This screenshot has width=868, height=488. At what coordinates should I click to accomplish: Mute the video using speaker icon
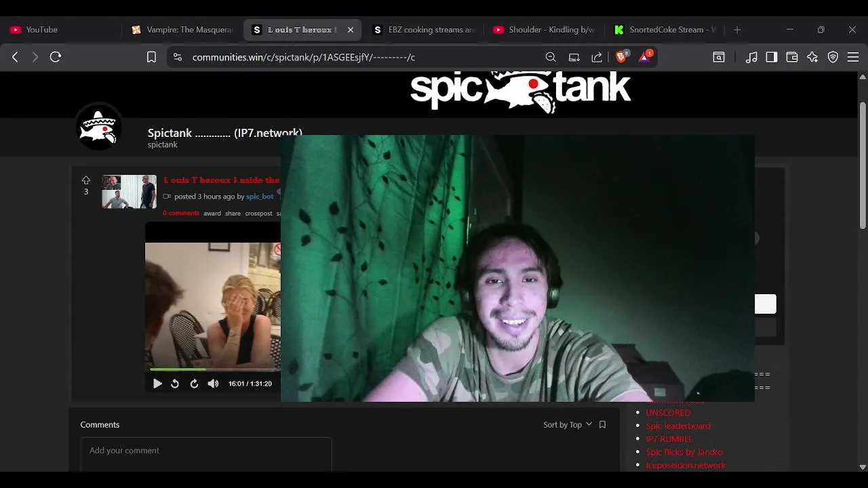213,384
